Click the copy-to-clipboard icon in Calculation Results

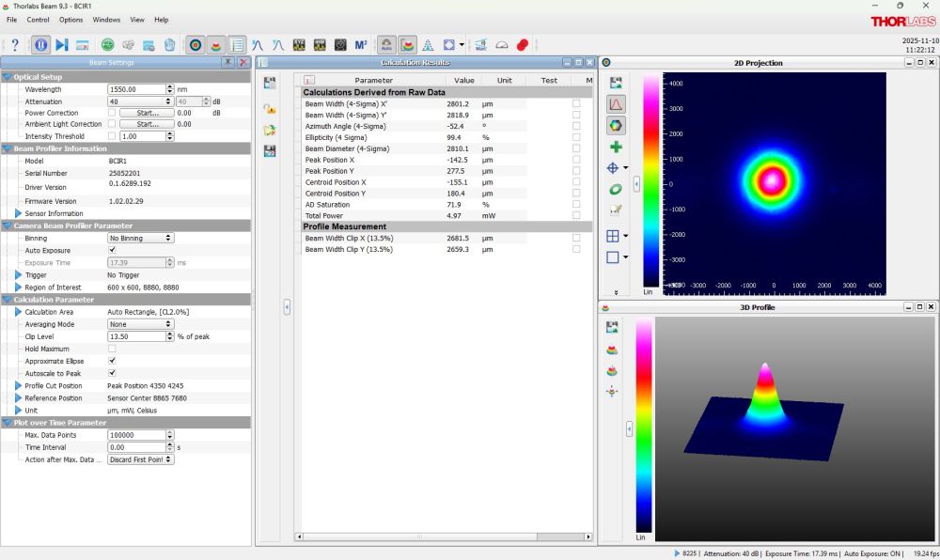pos(271,83)
